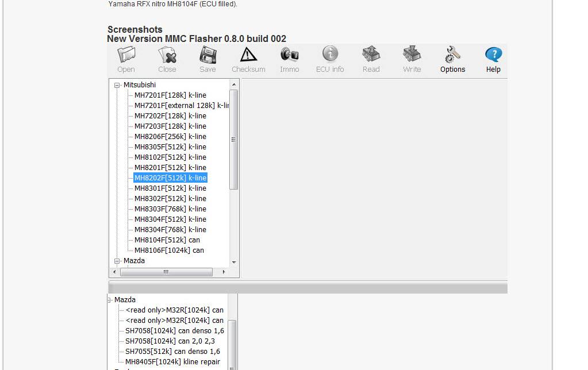Click the tree's vertical scrollbar down arrow
Image resolution: width=588 pixels, height=370 pixels.
pos(234,262)
